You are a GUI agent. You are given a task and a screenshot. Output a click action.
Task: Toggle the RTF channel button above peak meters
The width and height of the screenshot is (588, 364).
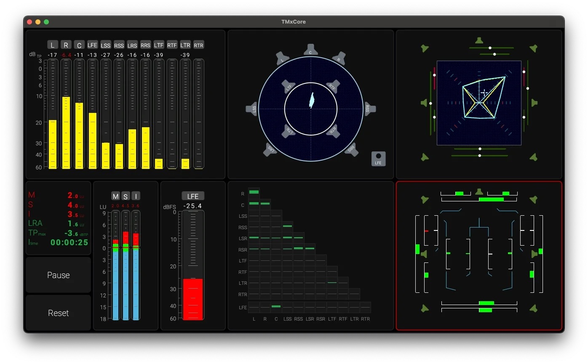172,45
